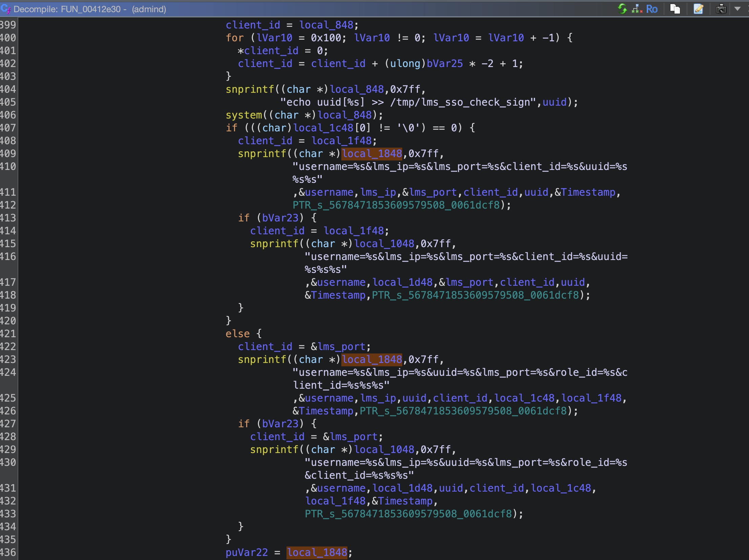Image resolution: width=749 pixels, height=560 pixels.
Task: Click the system function call on line 406
Action: coord(243,115)
